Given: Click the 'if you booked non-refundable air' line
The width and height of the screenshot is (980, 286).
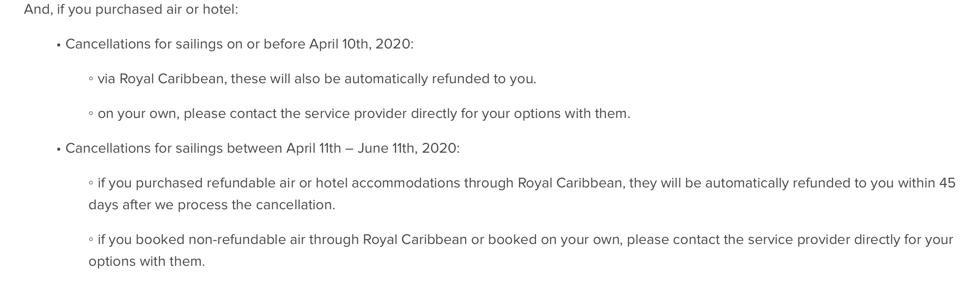Looking at the screenshot, I should click(521, 250).
